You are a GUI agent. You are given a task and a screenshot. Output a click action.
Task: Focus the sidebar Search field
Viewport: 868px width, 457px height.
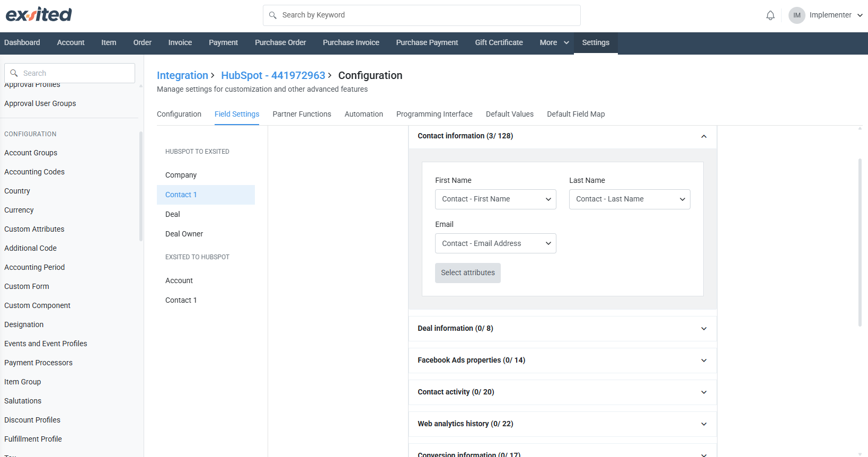click(69, 73)
